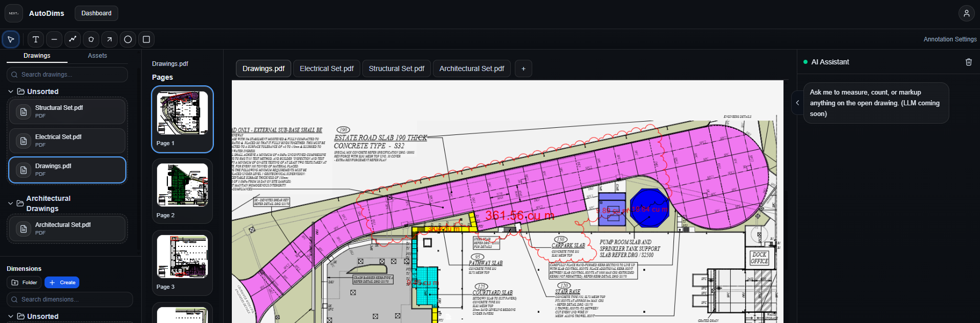
Task: Focus the Search drawings field
Action: [x=72, y=75]
